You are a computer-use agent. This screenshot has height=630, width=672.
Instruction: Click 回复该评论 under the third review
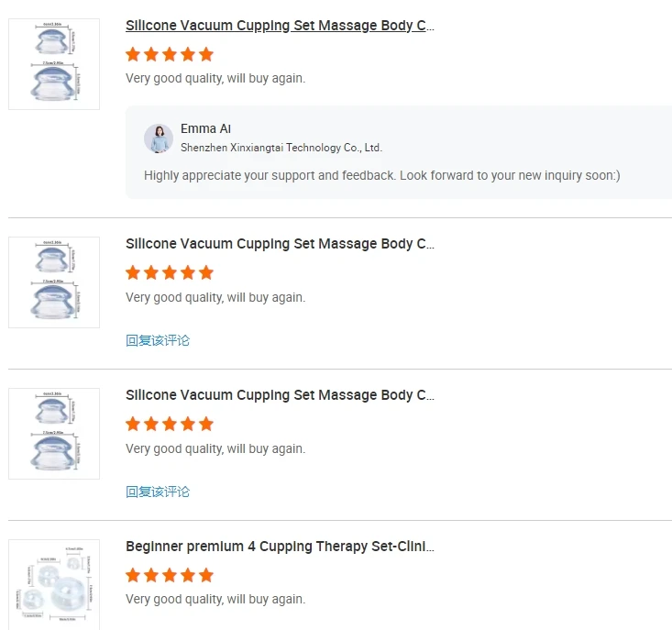coord(158,492)
